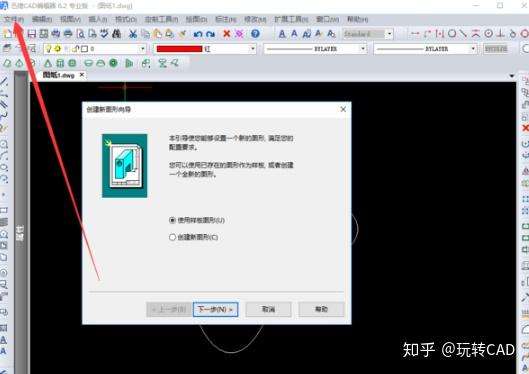Close the 创建新图形向导 dialog
This screenshot has height=374, width=529.
343,109
